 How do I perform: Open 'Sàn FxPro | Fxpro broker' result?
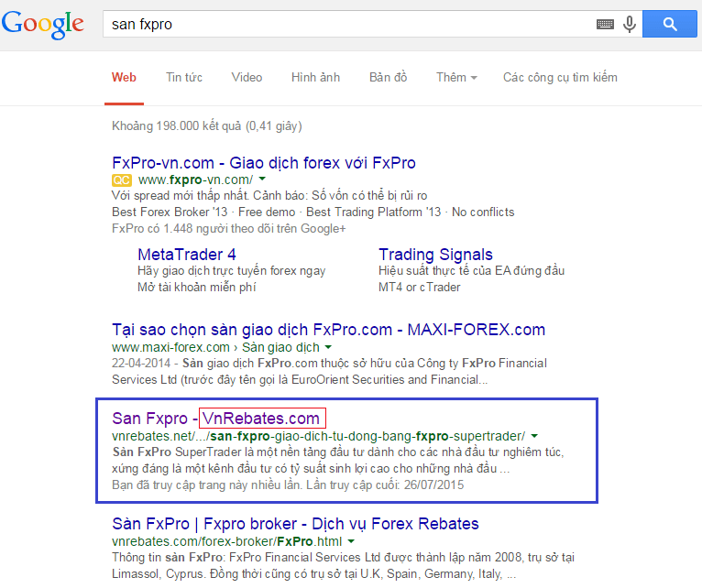pos(295,524)
